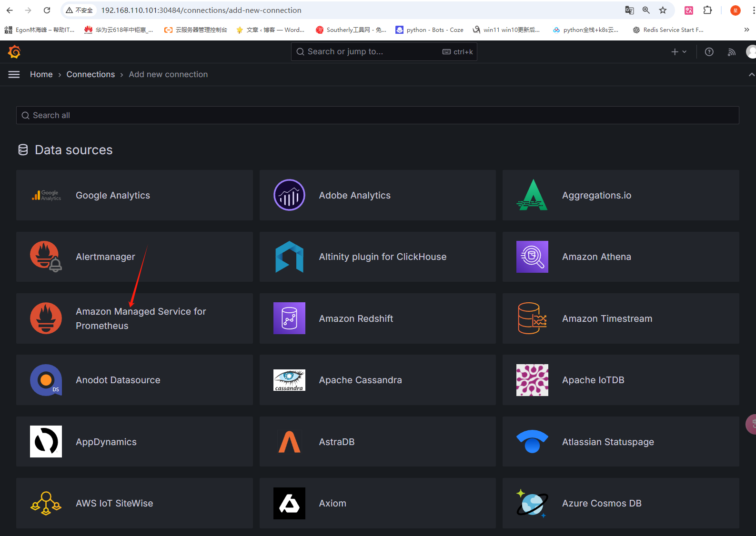Click the Atlassian Statuspage blue icon
This screenshot has width=756, height=536.
pos(532,442)
